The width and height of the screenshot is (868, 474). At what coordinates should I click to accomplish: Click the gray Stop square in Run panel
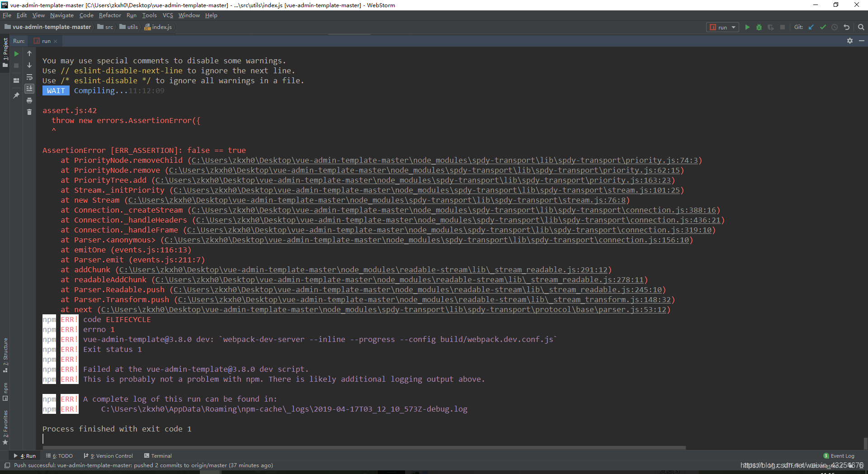click(x=16, y=66)
